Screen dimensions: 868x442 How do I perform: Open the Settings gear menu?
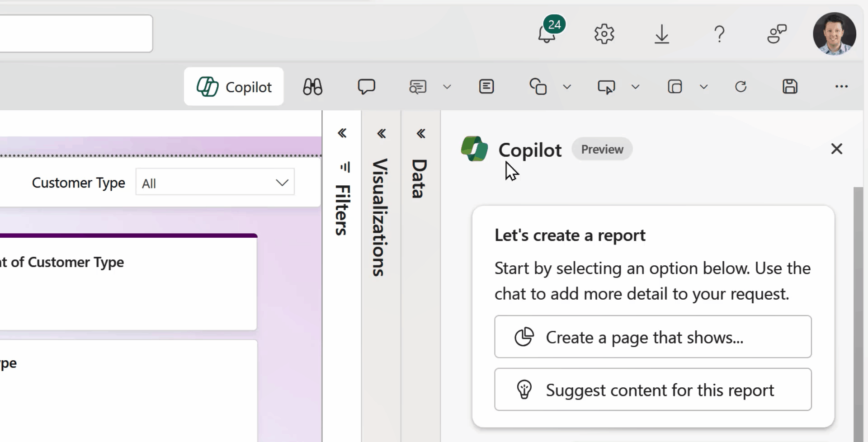[x=604, y=34]
